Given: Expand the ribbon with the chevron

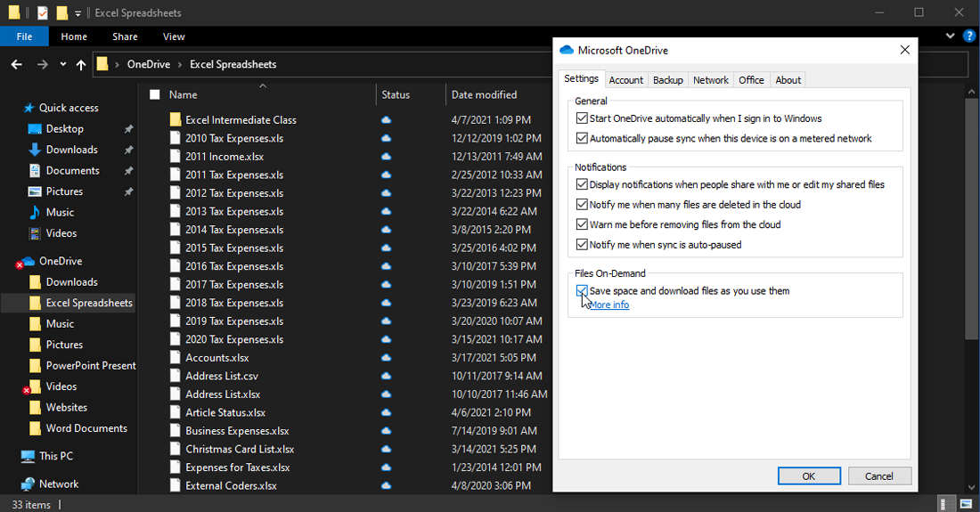Looking at the screenshot, I should pyautogui.click(x=950, y=37).
